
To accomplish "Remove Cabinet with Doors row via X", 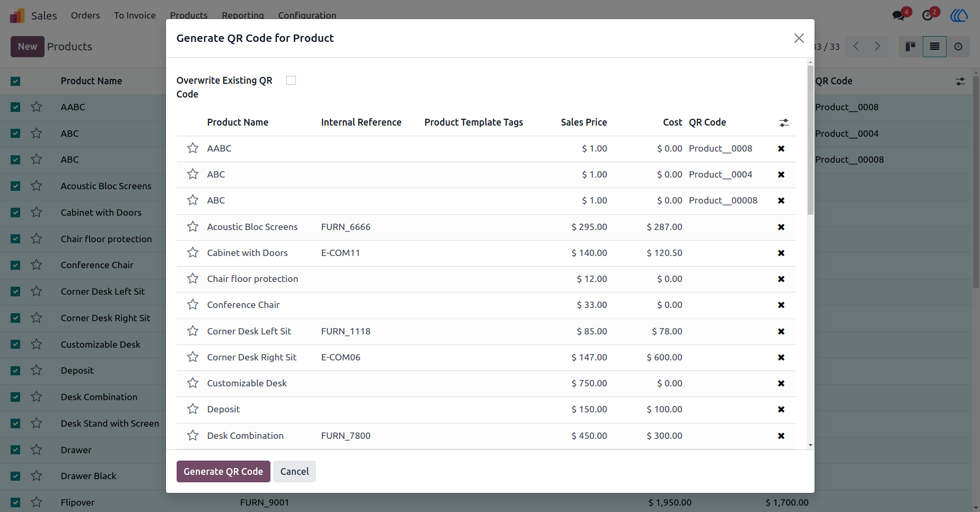I will (x=781, y=253).
